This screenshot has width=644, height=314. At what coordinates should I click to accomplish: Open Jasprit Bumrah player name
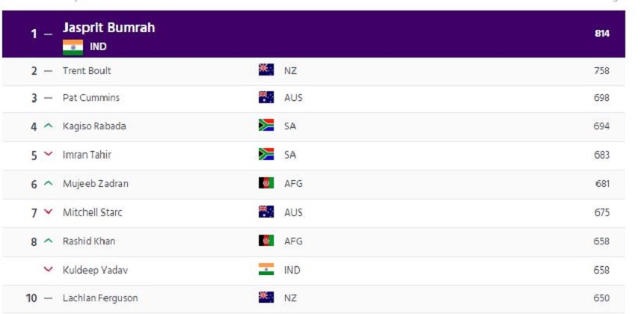109,28
